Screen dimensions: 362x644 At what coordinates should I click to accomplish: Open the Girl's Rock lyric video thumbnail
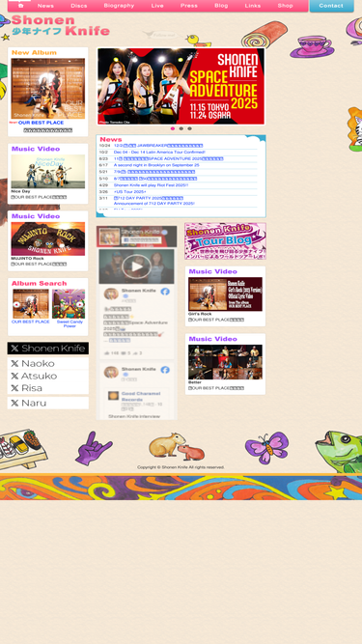tap(225, 294)
